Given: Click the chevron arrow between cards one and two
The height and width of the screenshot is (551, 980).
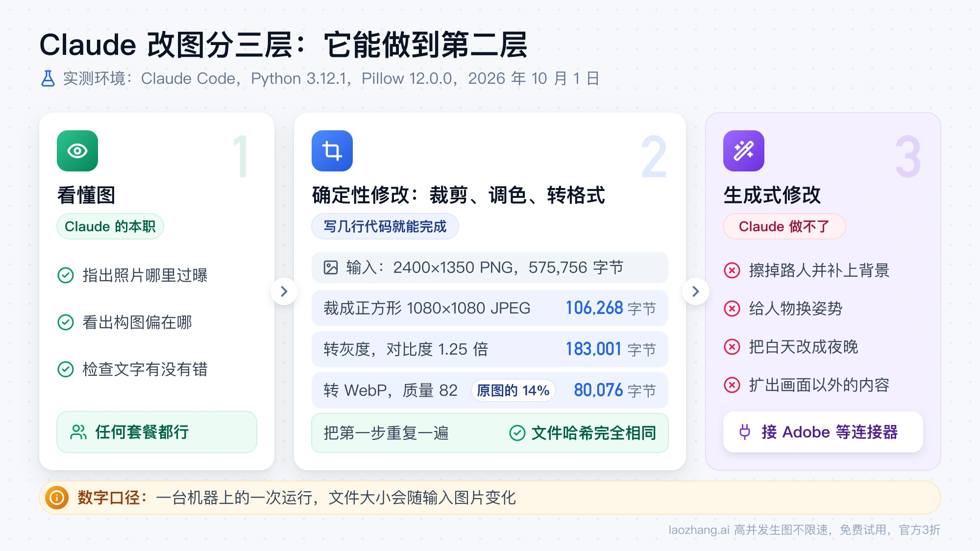Looking at the screenshot, I should (x=284, y=291).
